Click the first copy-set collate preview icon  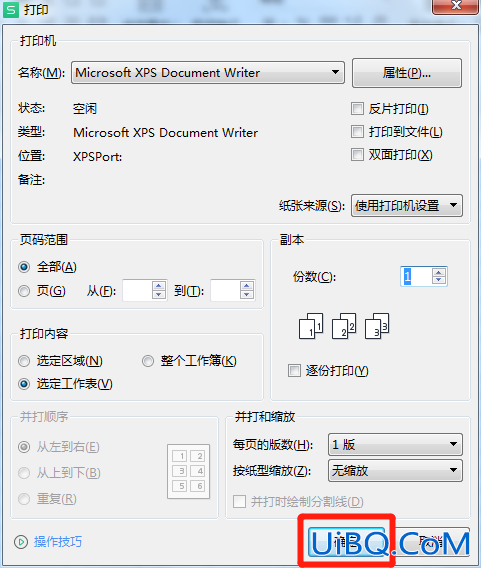coord(311,326)
